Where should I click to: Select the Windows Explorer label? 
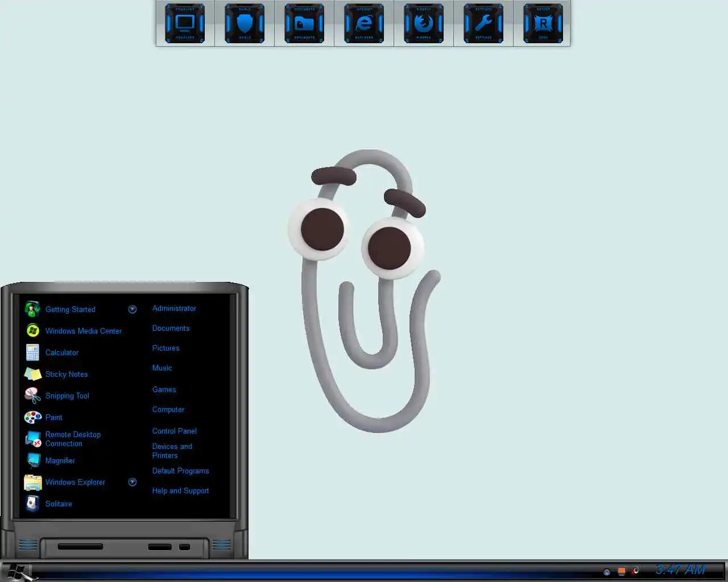coord(75,482)
